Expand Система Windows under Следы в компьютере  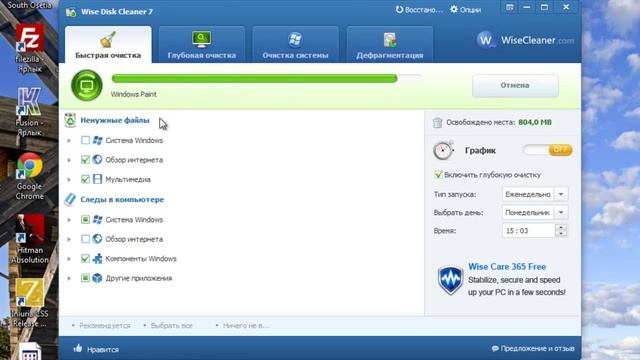69,220
